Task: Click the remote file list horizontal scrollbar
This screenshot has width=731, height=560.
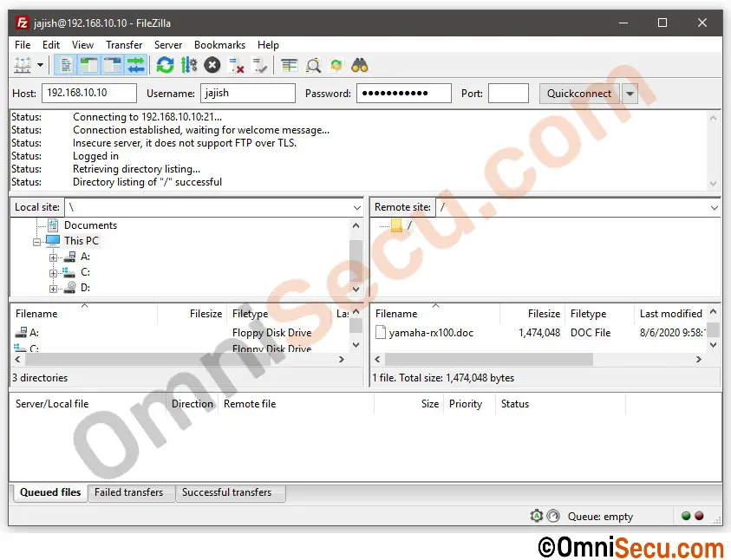Action: tap(488, 359)
